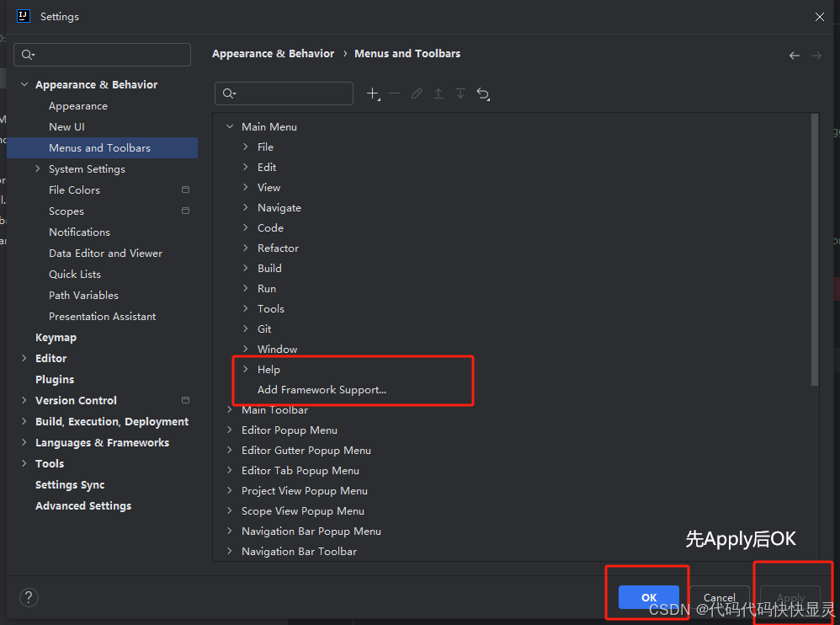
Task: Click the Move Down arrow icon
Action: [x=460, y=93]
